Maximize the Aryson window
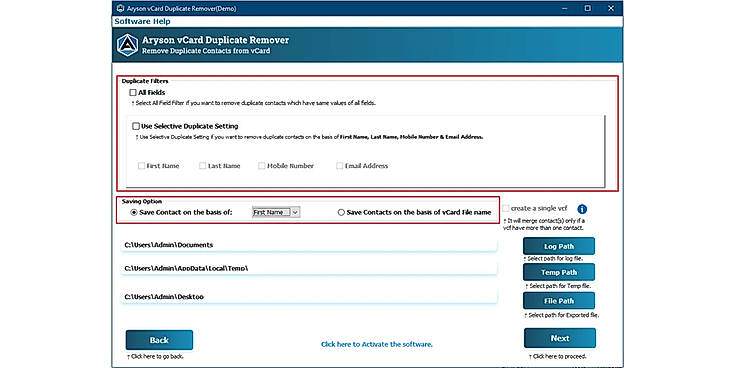736x368 pixels. (x=588, y=8)
